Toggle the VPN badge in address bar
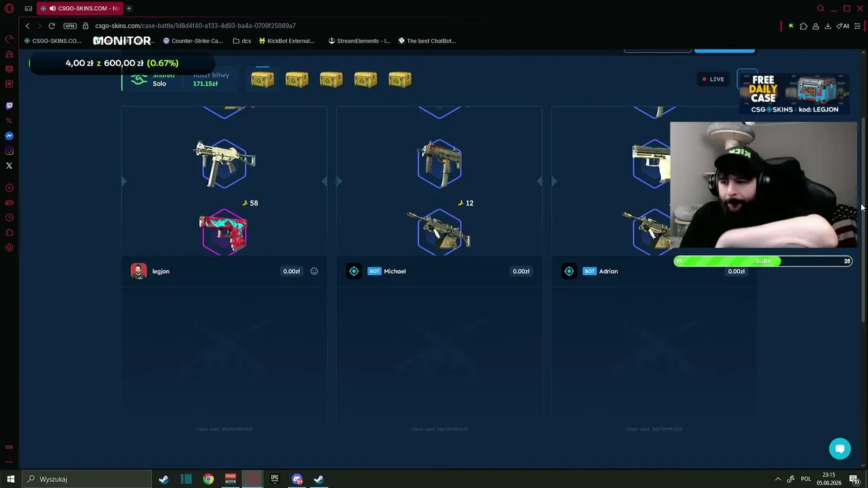The image size is (868, 488). coord(70,26)
